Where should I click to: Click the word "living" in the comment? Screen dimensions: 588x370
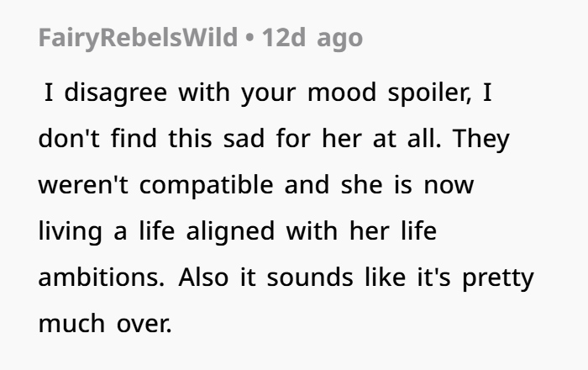(x=70, y=231)
